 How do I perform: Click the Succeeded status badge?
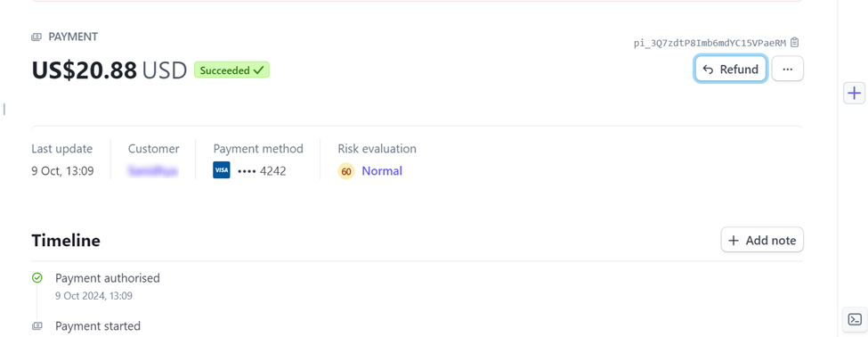click(x=231, y=70)
